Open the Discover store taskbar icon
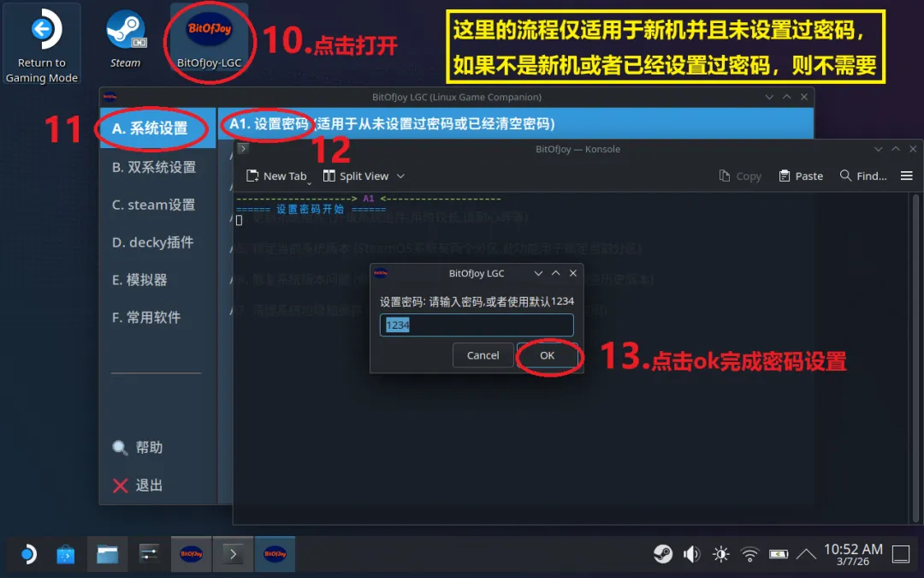Image resolution: width=924 pixels, height=578 pixels. click(65, 554)
